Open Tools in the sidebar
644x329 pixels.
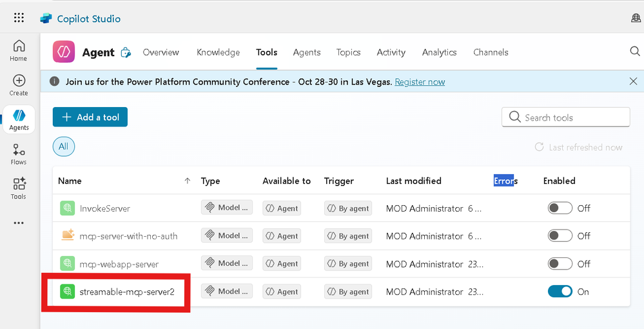coord(19,189)
